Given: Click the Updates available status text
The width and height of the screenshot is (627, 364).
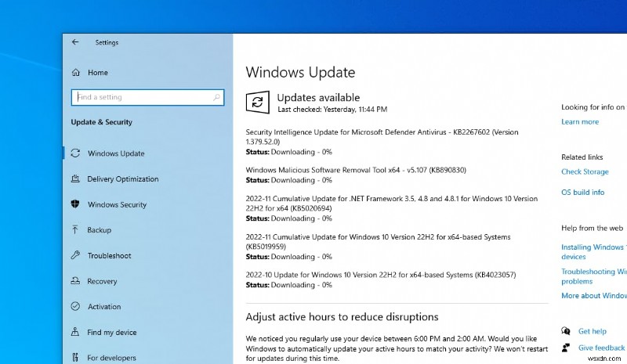Looking at the screenshot, I should (318, 98).
